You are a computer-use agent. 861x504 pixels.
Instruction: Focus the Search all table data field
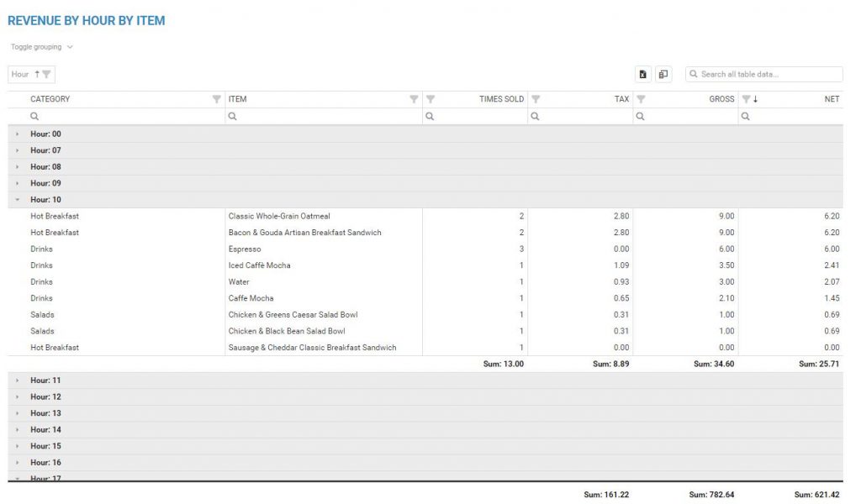pos(764,74)
